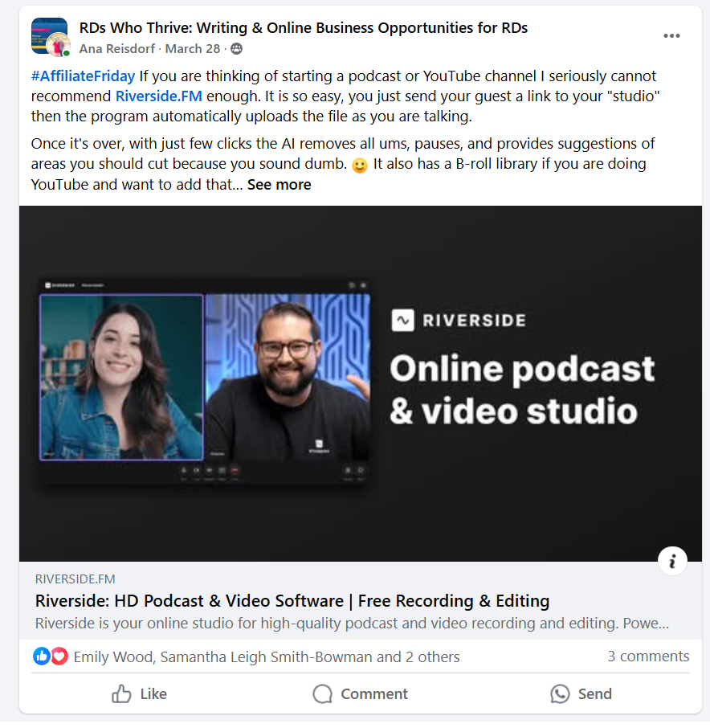
Task: View who reacted: Emily Wood and others
Action: [x=267, y=657]
